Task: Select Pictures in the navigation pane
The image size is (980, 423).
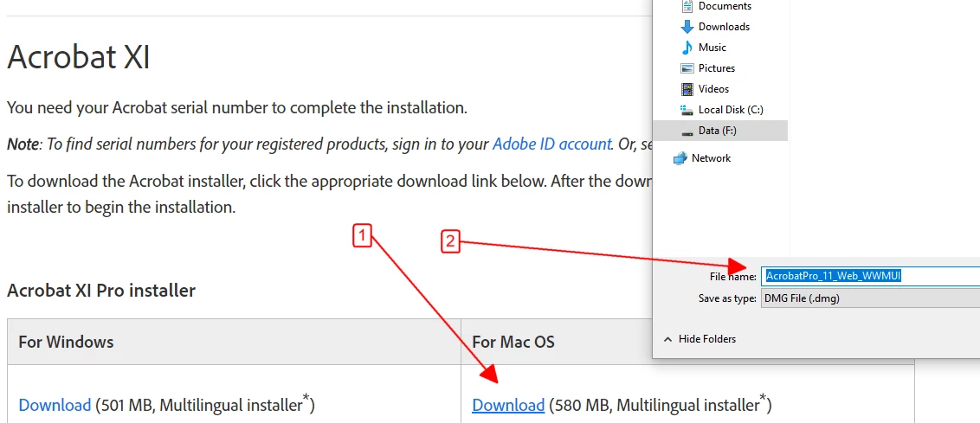Action: click(717, 68)
